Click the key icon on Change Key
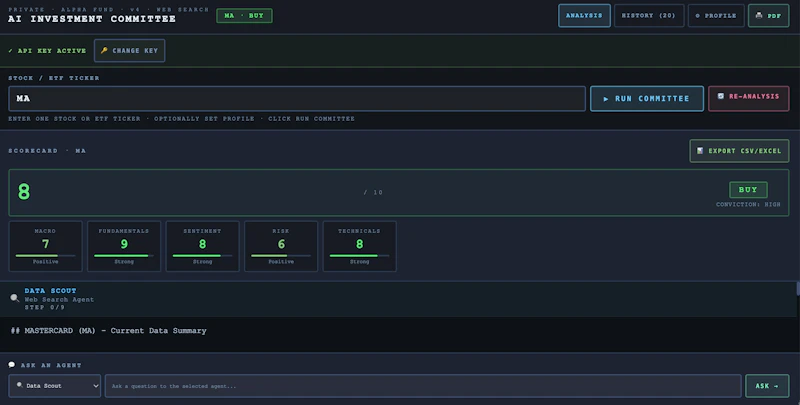Screen dimensions: 800x405 coord(104,50)
